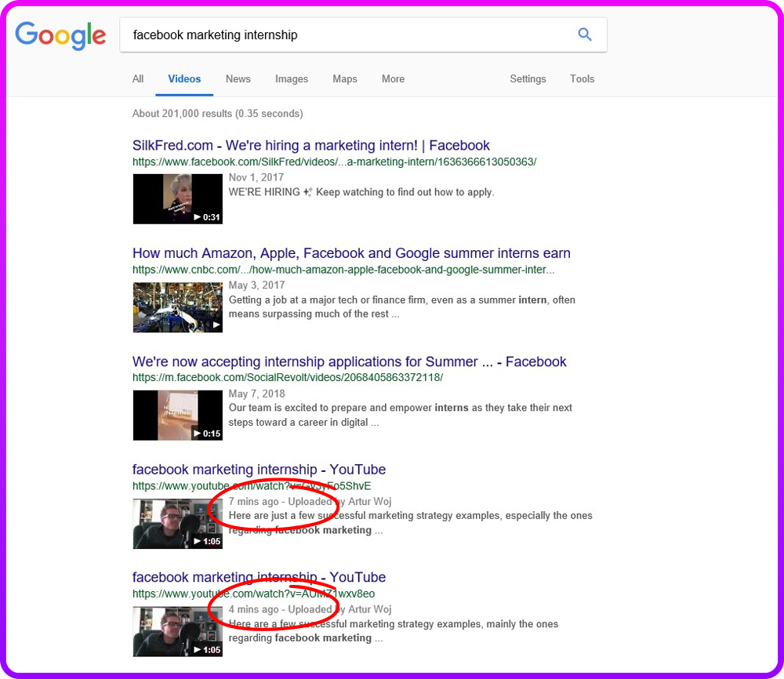Click the youtube.com URL ending wxv8eo
The height and width of the screenshot is (679, 784).
253,594
